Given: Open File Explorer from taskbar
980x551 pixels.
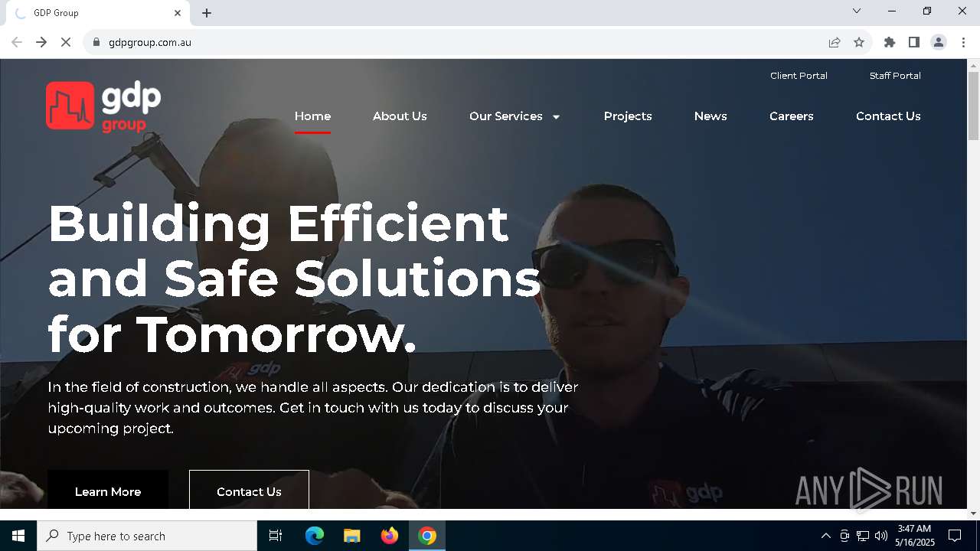Looking at the screenshot, I should [x=351, y=536].
